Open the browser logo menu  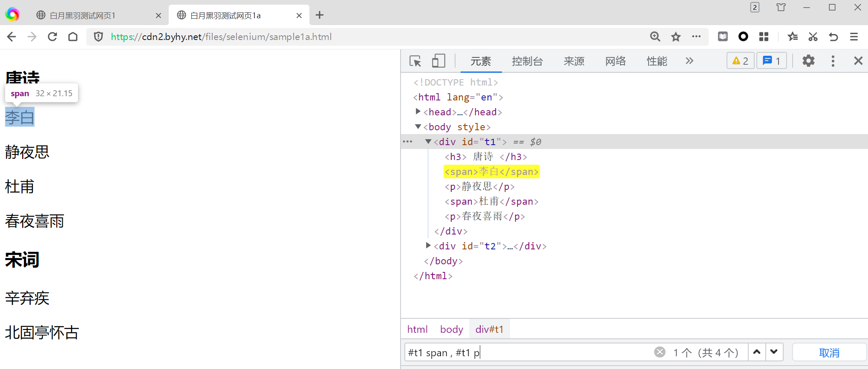click(x=12, y=14)
